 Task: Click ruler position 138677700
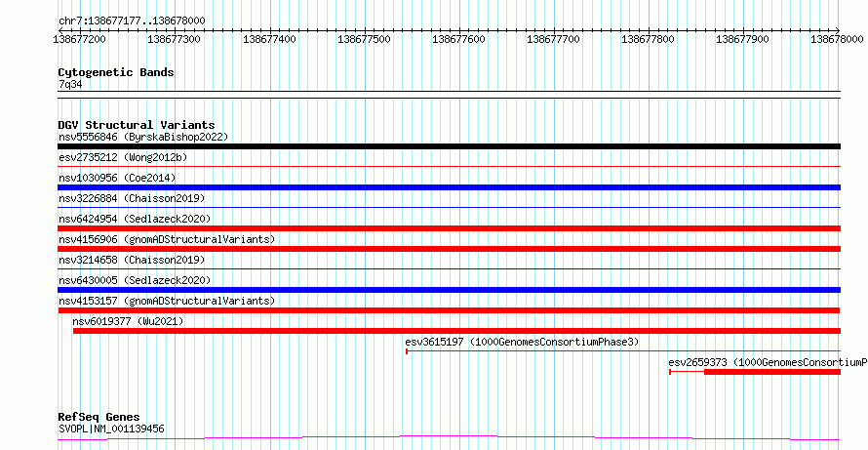click(x=554, y=39)
